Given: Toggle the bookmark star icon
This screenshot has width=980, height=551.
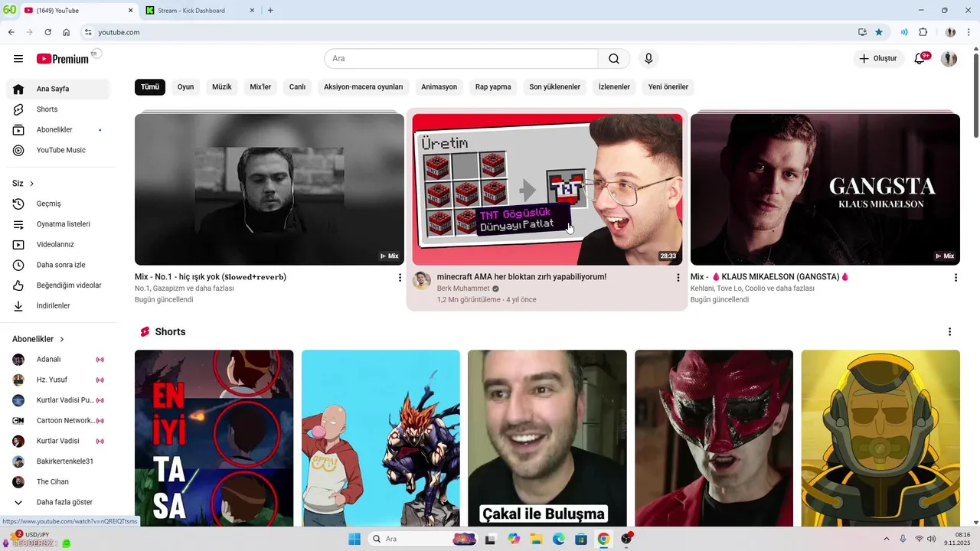Looking at the screenshot, I should point(879,32).
